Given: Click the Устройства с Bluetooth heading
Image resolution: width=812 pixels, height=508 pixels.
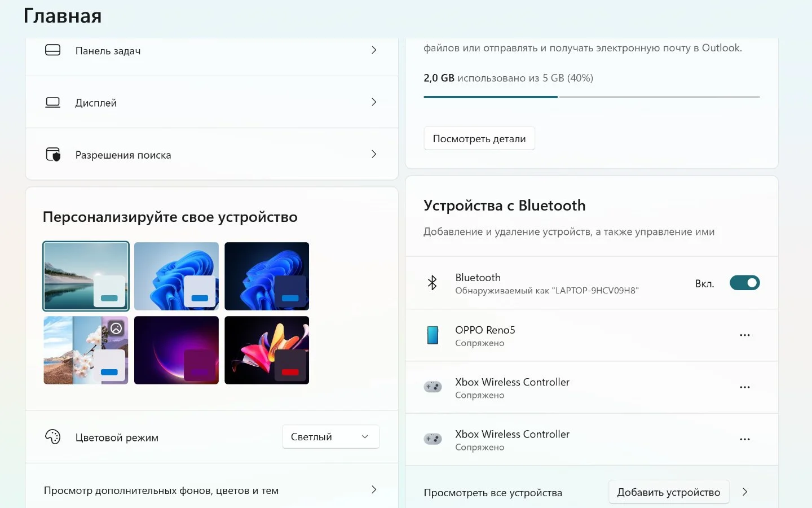Looking at the screenshot, I should click(505, 205).
